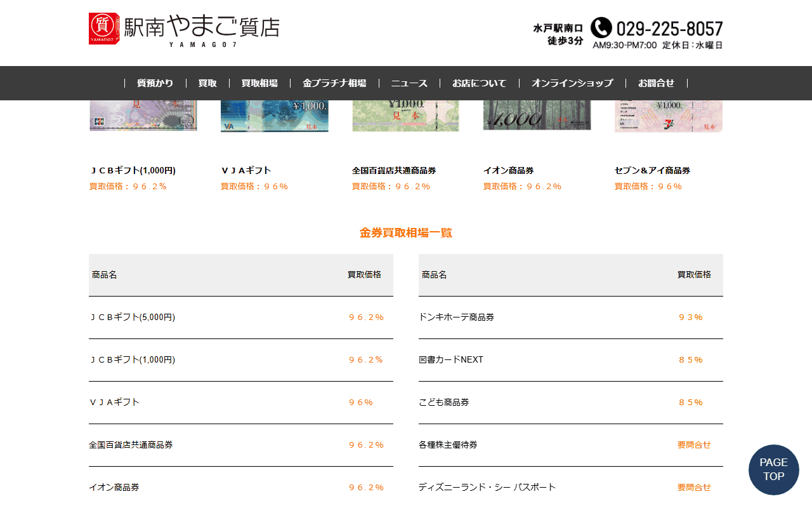
Task: Click the イオン商品券 forest voucher image
Action: (x=537, y=115)
